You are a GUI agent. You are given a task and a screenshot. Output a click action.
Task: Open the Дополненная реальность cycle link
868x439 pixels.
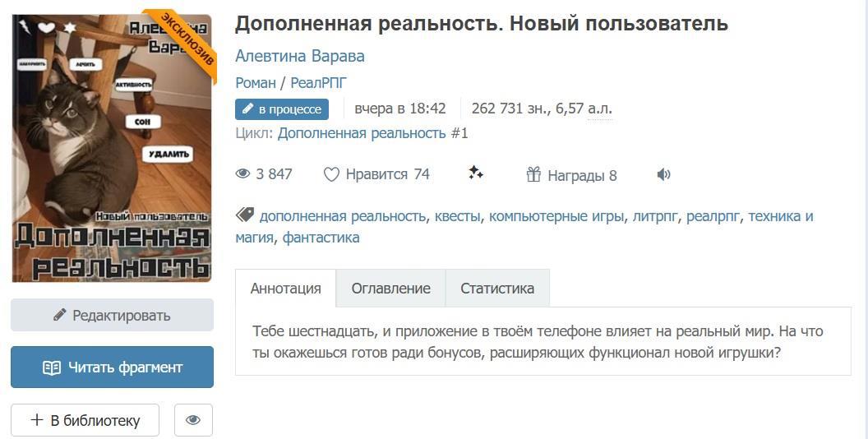coord(364,133)
